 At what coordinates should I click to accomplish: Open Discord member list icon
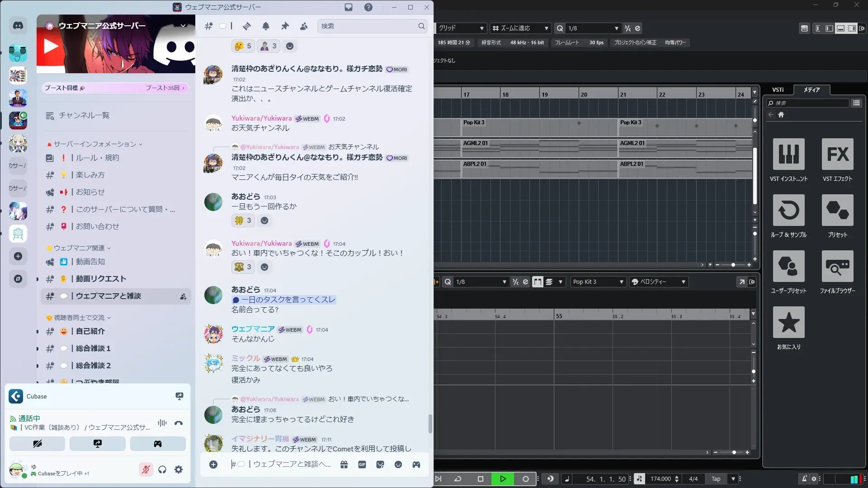304,26
